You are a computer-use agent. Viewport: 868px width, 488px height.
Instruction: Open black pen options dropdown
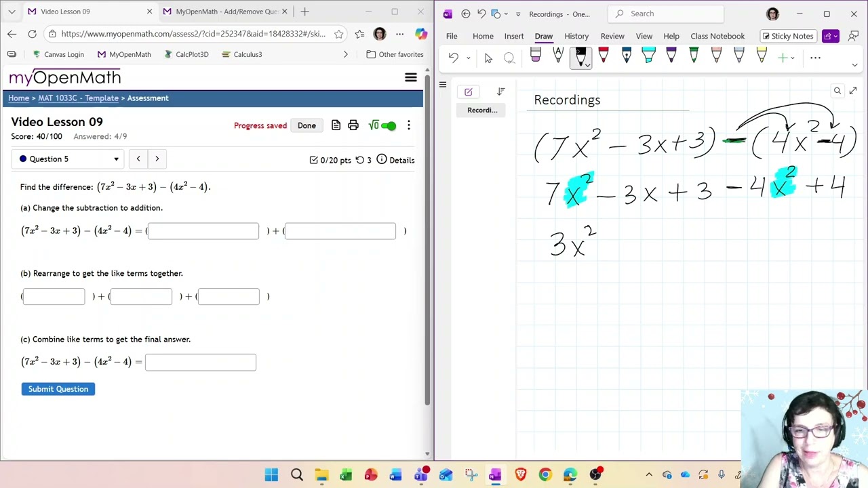click(587, 64)
